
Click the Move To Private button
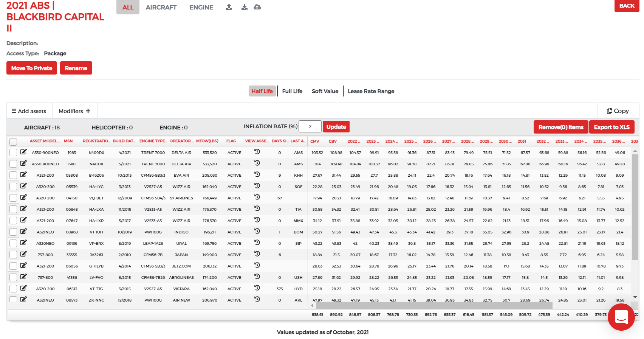(x=32, y=68)
